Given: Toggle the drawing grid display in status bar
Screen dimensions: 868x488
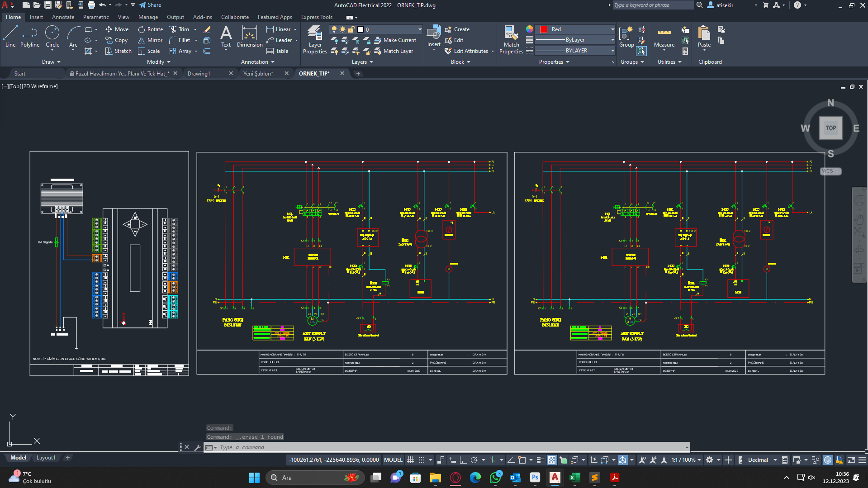Looking at the screenshot, I should pyautogui.click(x=410, y=460).
